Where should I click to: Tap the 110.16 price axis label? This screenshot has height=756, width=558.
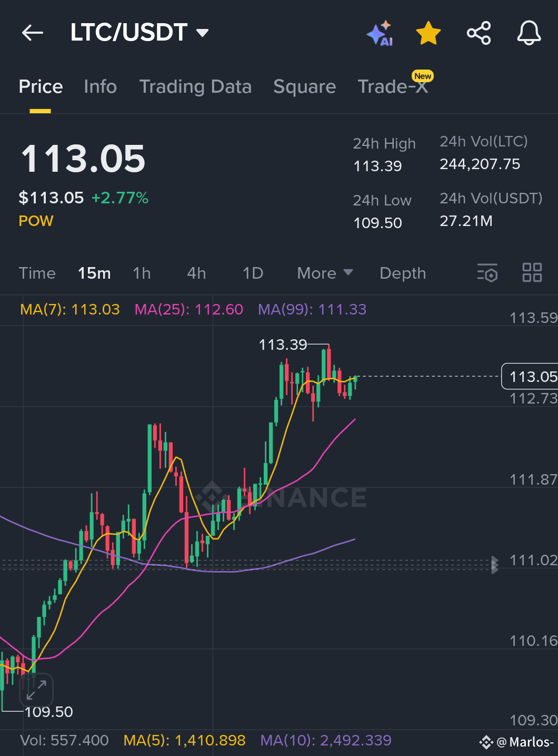[x=533, y=641]
